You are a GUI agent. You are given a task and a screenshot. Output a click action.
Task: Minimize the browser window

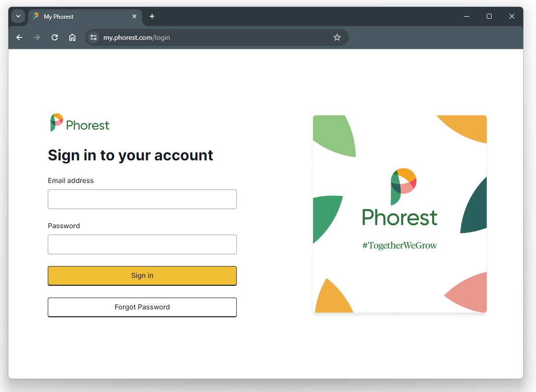pos(467,16)
